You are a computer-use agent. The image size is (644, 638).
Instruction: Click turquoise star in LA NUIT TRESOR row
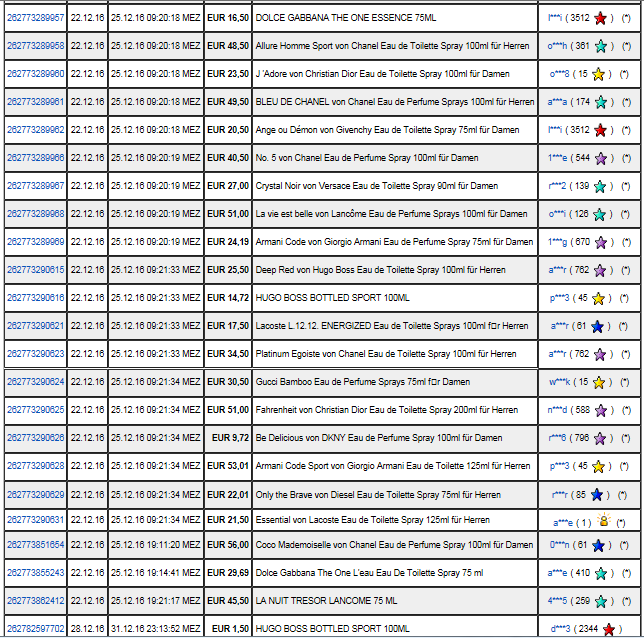[600, 601]
